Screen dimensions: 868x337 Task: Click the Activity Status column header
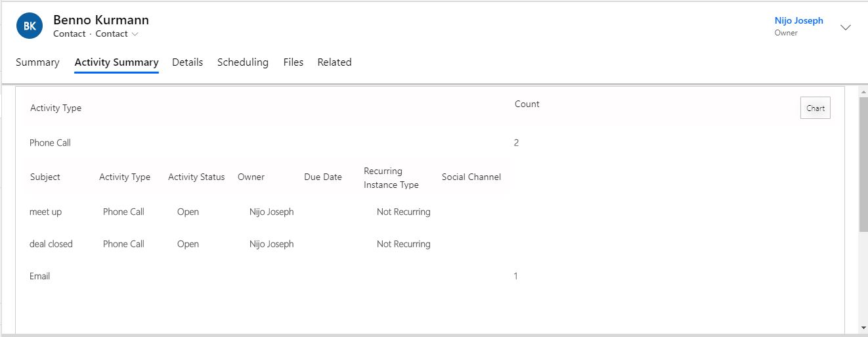(x=196, y=177)
